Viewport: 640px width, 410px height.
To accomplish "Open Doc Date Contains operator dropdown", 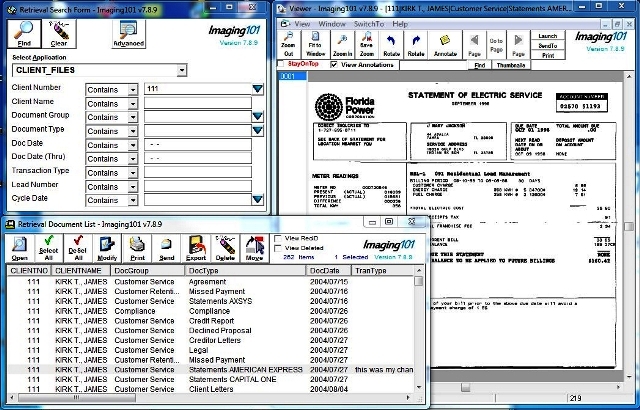I will click(133, 145).
